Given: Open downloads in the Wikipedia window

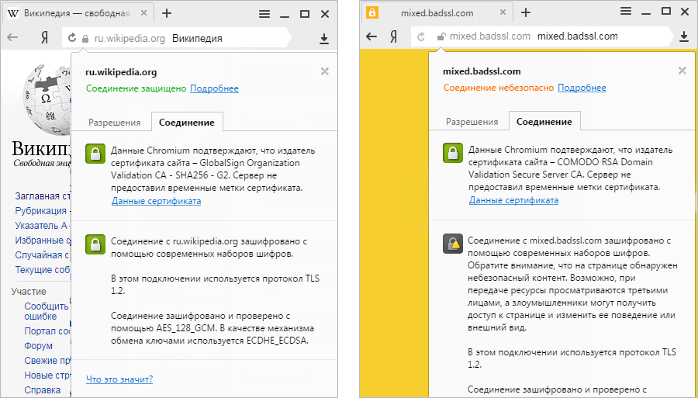Looking at the screenshot, I should (324, 39).
